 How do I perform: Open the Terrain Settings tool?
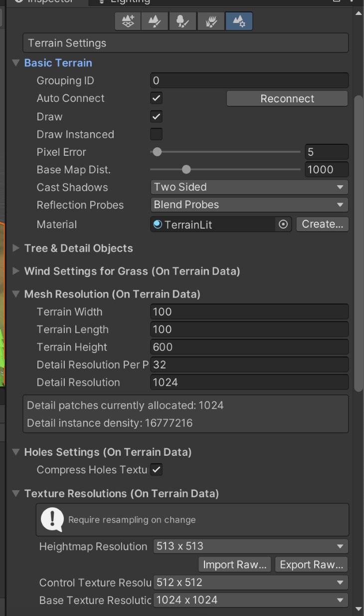coord(239,21)
